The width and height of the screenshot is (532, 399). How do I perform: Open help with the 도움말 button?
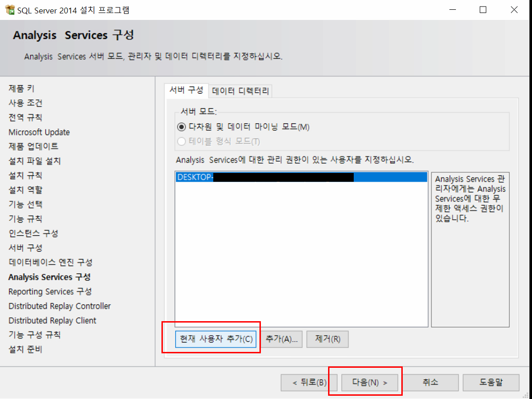(491, 383)
